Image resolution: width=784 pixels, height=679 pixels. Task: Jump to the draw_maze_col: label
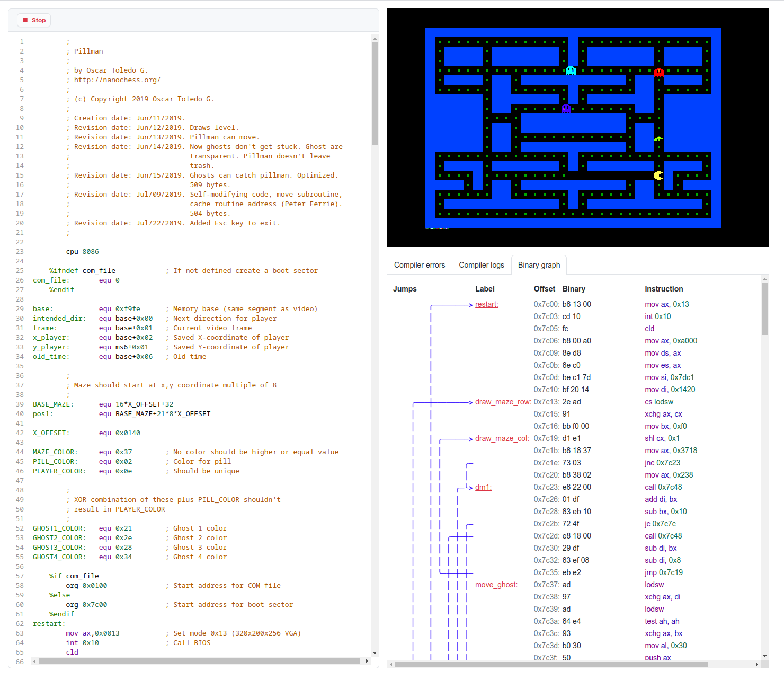(502, 438)
